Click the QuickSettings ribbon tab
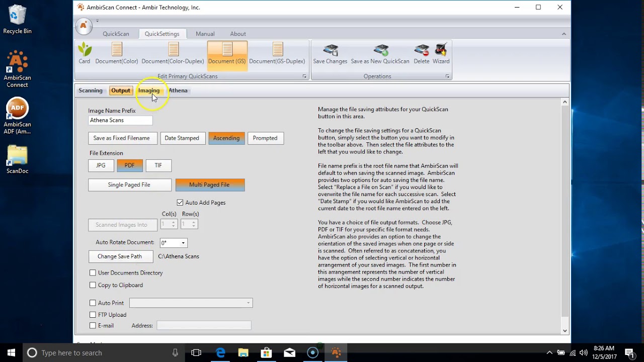 [162, 34]
